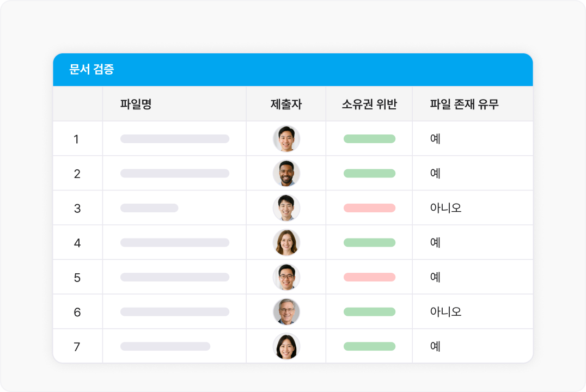The width and height of the screenshot is (586, 392).
Task: Click the green ownership status bar in row 4
Action: [x=369, y=242]
